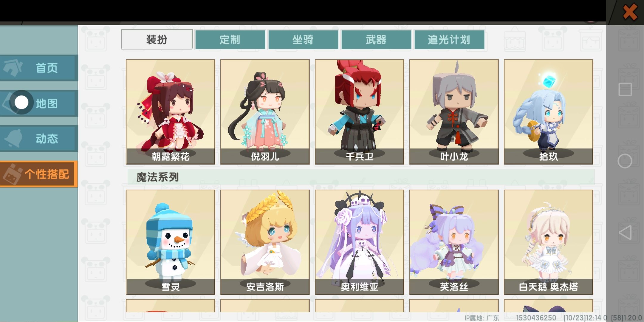644x322 pixels.
Task: Open the 地图 map sidebar item
Action: click(x=39, y=103)
